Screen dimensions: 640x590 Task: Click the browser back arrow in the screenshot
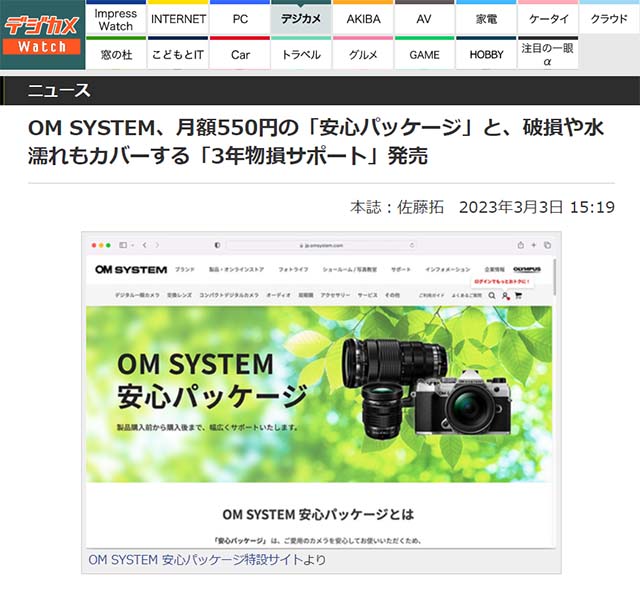144,245
